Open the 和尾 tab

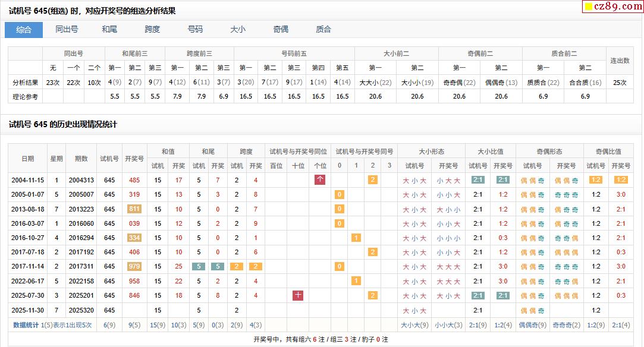pos(109,30)
